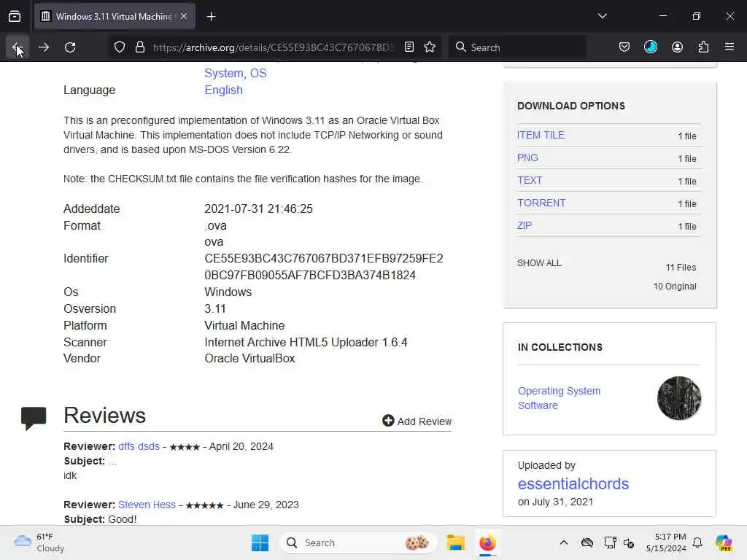Open the System, OS topic link
The width and height of the screenshot is (747, 560).
(236, 74)
